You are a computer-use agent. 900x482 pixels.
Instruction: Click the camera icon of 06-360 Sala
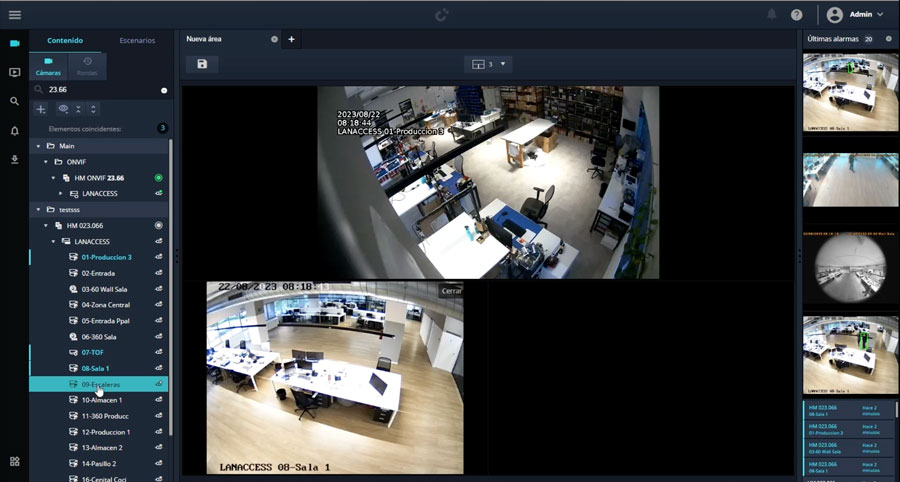coord(73,337)
